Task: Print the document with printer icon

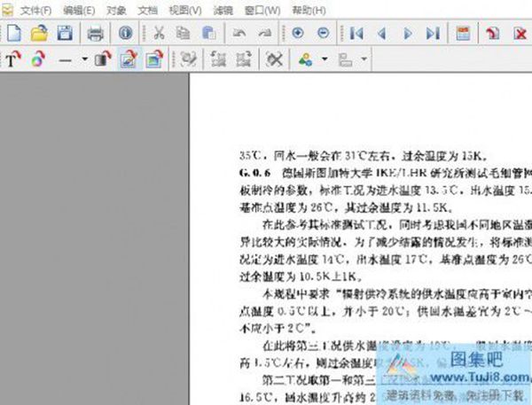Action: (96, 34)
